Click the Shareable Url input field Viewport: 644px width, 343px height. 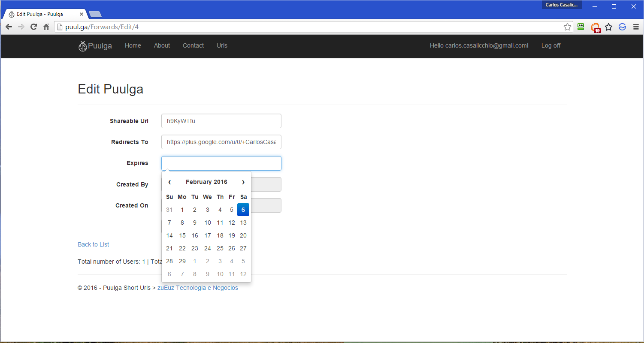pos(221,121)
